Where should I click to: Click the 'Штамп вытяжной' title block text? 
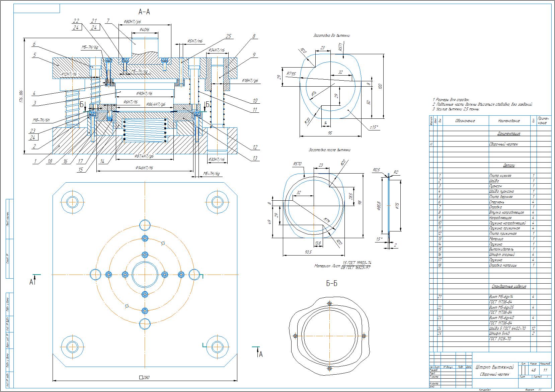494,367
